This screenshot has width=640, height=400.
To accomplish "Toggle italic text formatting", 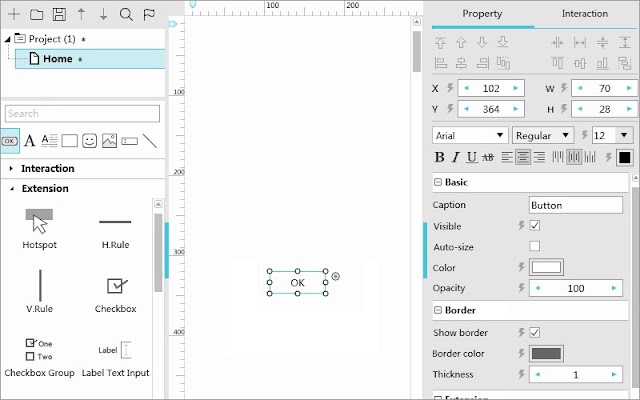I will [x=456, y=157].
